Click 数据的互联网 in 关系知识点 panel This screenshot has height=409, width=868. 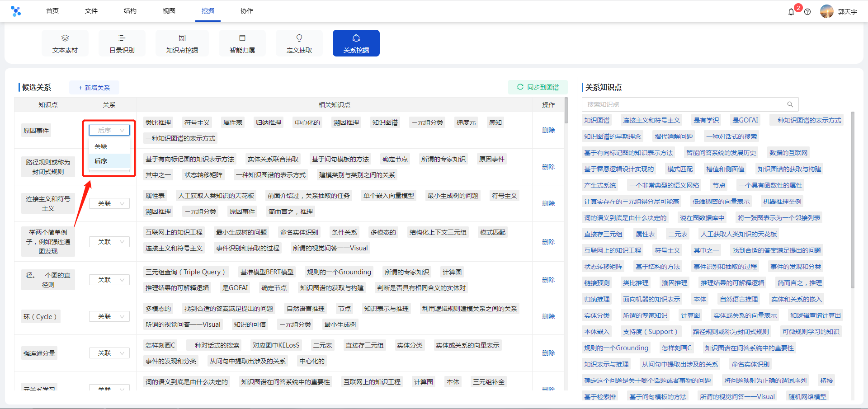788,153
